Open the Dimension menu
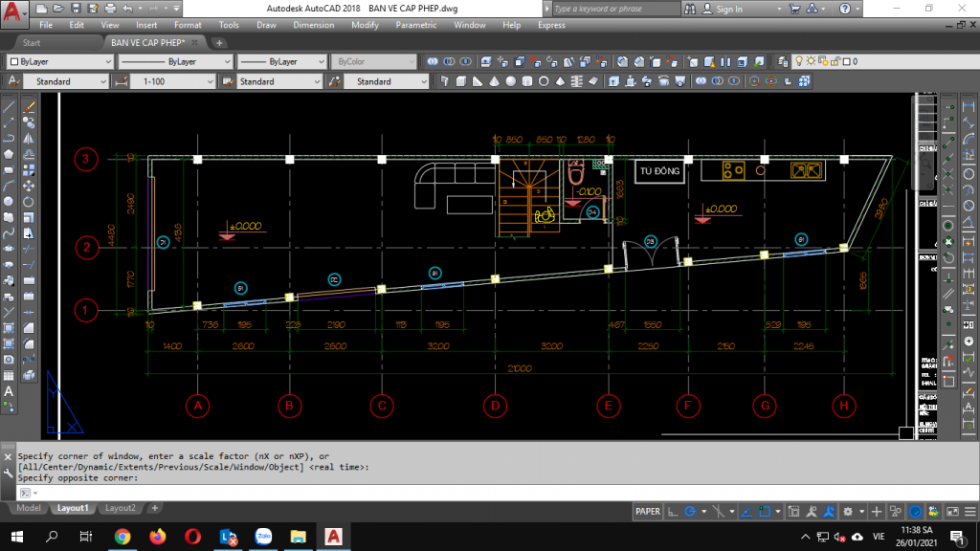Image resolution: width=980 pixels, height=551 pixels. coord(313,25)
